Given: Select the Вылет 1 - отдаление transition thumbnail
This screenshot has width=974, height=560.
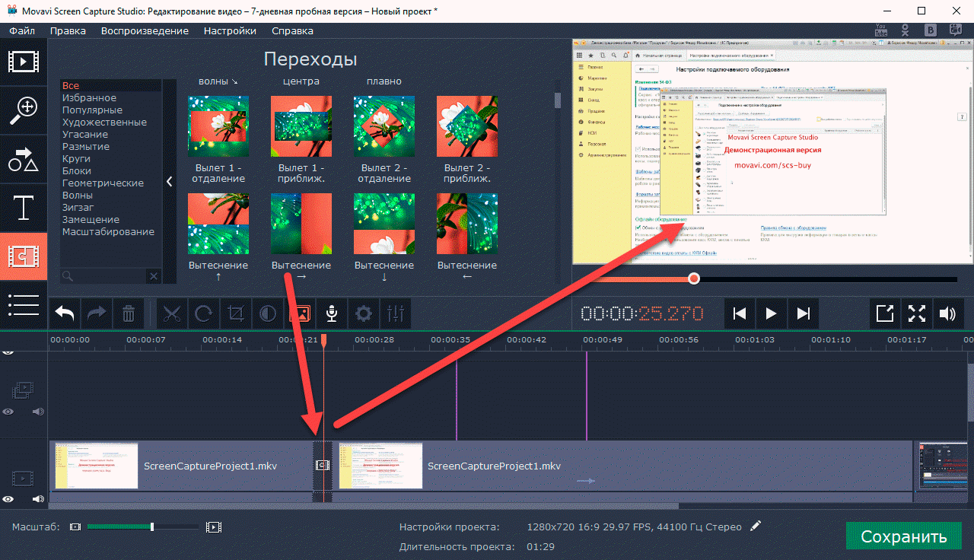Looking at the screenshot, I should click(218, 126).
